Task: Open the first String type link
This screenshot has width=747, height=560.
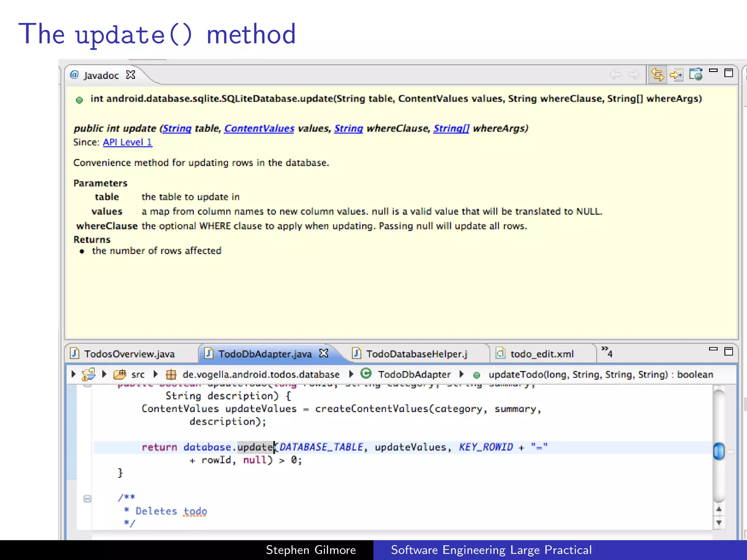Action: coord(177,128)
